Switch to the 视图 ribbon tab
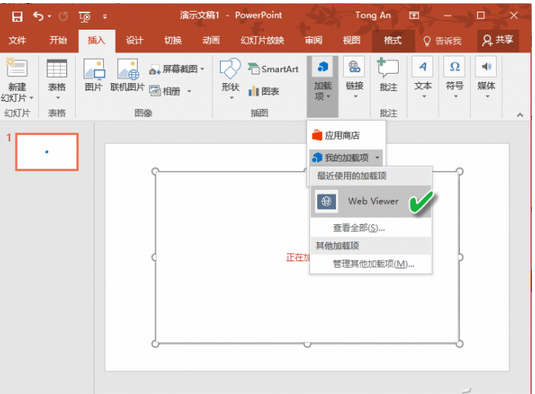535x394 pixels. point(351,40)
